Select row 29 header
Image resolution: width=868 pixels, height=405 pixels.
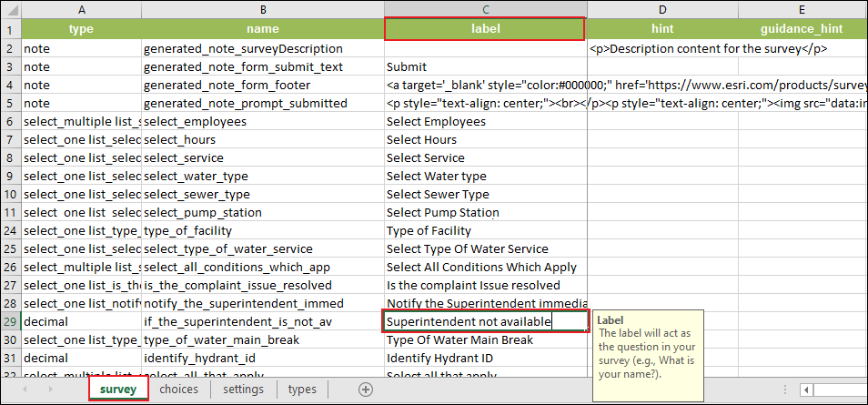click(11, 321)
